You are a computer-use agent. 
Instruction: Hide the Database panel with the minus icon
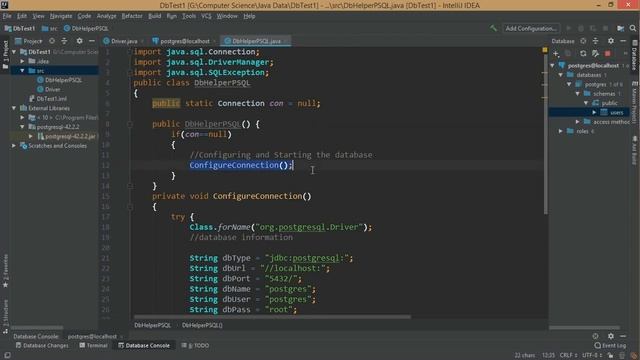[x=623, y=41]
